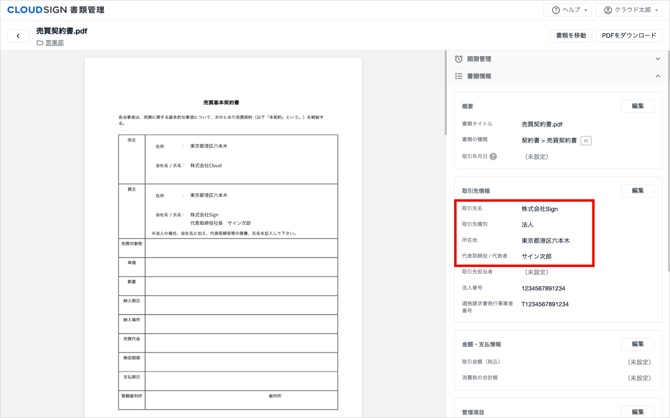Viewport: 670px width, 418px height.
Task: Click the 契約書 > 売買契約書 type value
Action: pyautogui.click(x=549, y=141)
